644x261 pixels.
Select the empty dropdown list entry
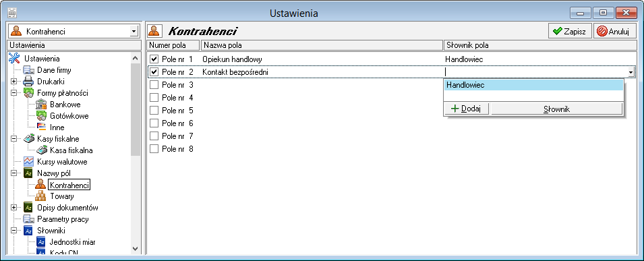coord(533,95)
